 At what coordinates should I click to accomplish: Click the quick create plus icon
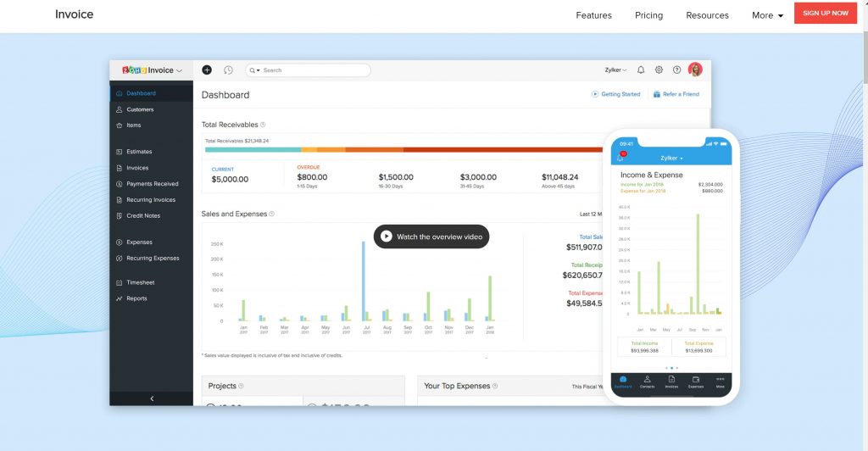pyautogui.click(x=207, y=70)
